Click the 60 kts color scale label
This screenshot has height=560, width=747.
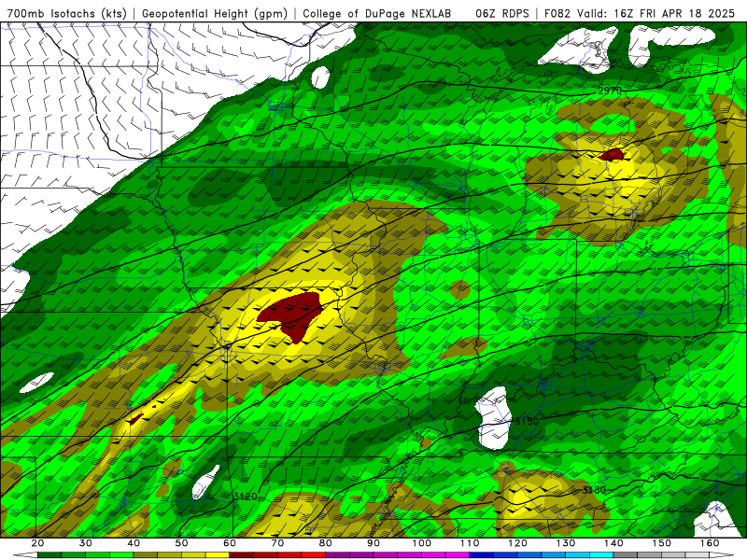click(x=230, y=543)
